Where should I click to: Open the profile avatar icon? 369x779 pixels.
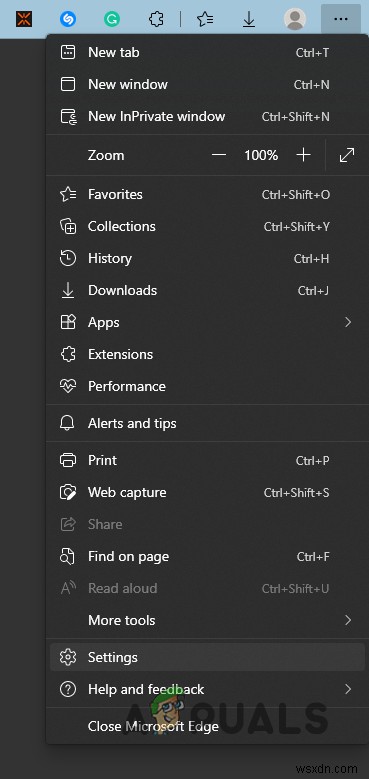pos(295,19)
